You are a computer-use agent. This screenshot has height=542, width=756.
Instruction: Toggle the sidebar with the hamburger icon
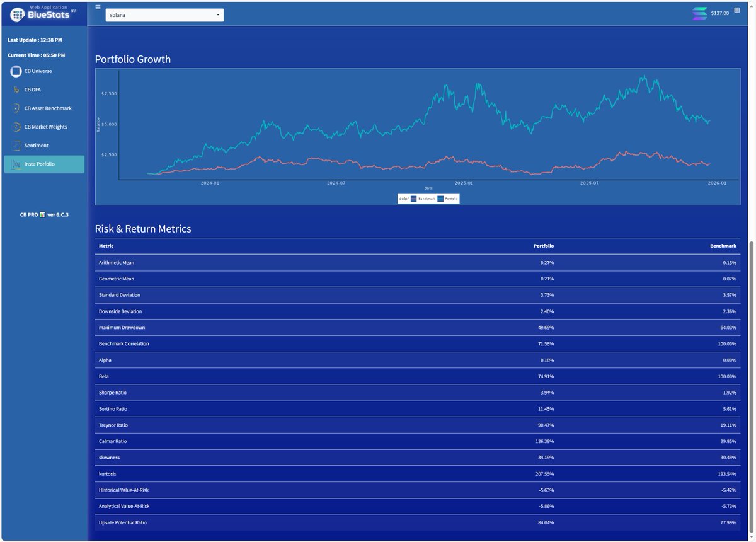[98, 7]
